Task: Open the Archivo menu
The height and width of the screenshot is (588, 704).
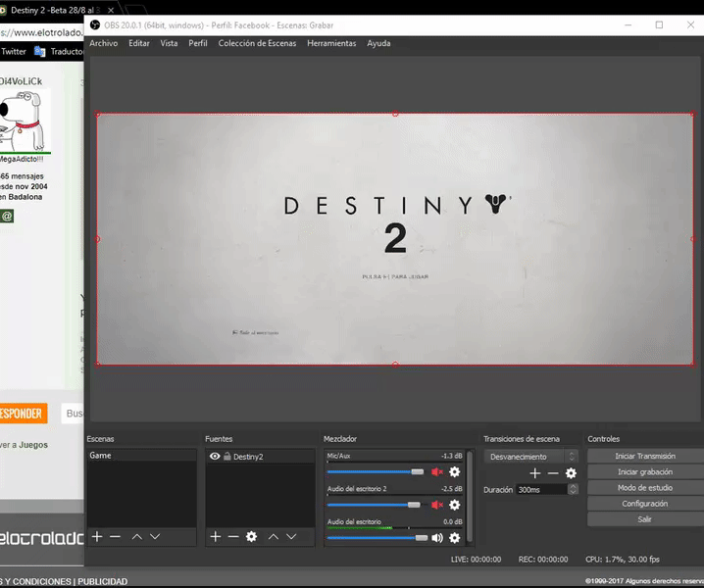Action: coord(103,43)
